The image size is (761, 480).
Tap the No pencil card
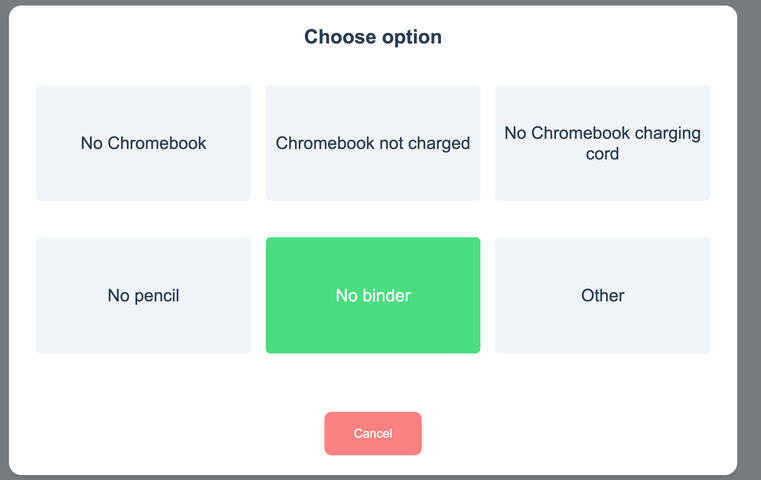coord(143,295)
